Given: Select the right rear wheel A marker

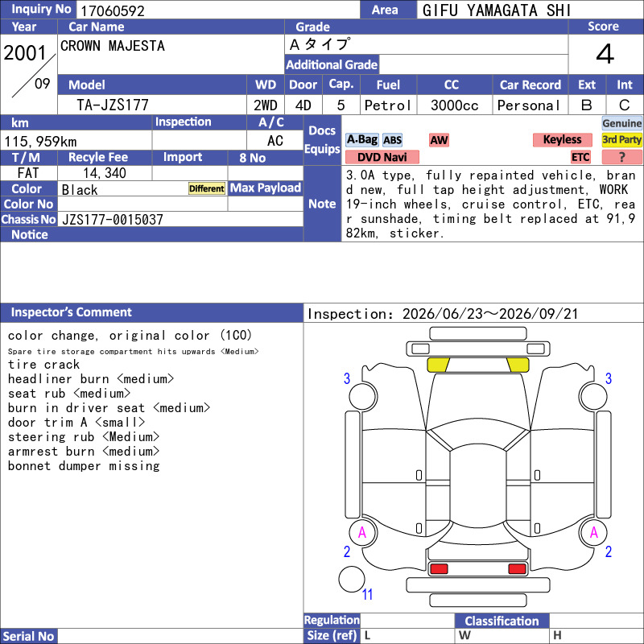Looking at the screenshot, I should [593, 533].
